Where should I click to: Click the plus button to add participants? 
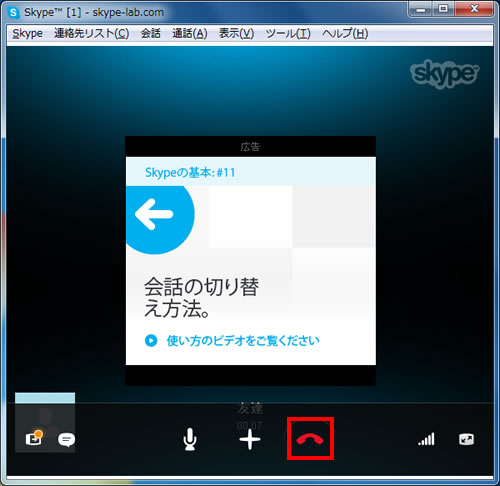pyautogui.click(x=250, y=439)
